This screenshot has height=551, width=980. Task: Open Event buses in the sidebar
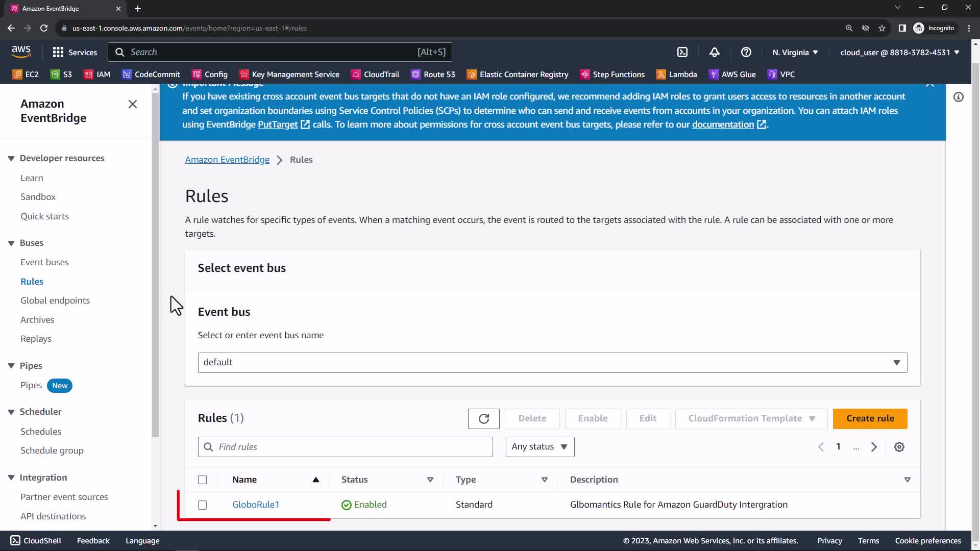coord(44,262)
